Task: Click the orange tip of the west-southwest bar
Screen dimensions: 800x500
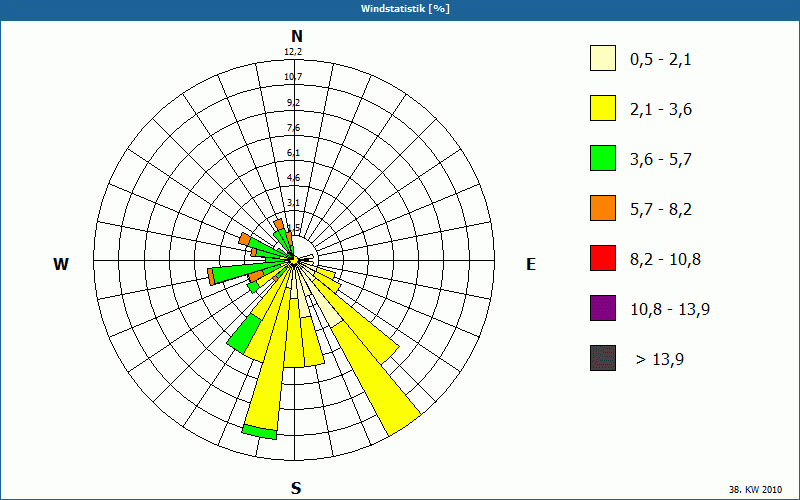Action: coord(211,277)
